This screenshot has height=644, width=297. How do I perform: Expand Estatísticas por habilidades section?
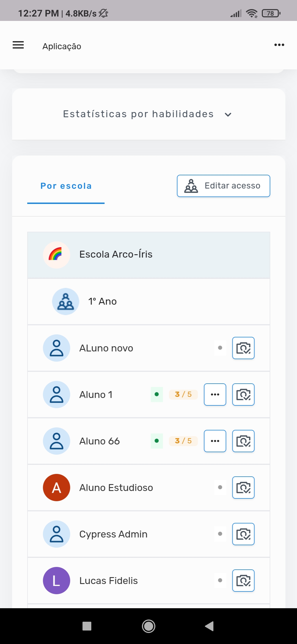coord(148,114)
